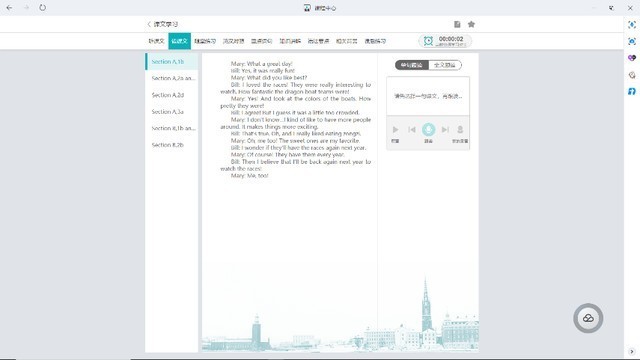The height and width of the screenshot is (360, 640).
Task: Click "Bill: That's true. Oh, and" line
Action: (x=296, y=133)
